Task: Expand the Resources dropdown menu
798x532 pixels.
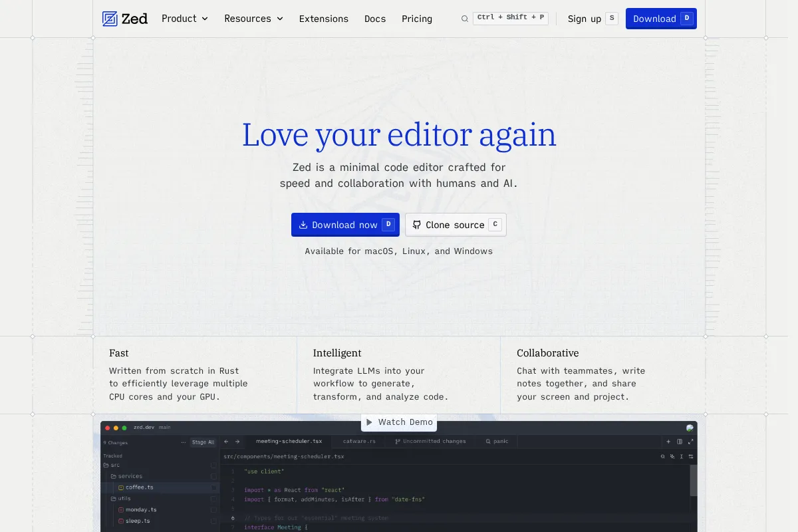Action: [253, 19]
